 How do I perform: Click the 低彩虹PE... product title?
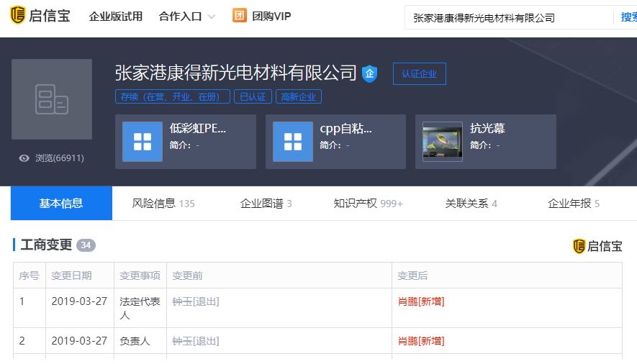(x=198, y=128)
